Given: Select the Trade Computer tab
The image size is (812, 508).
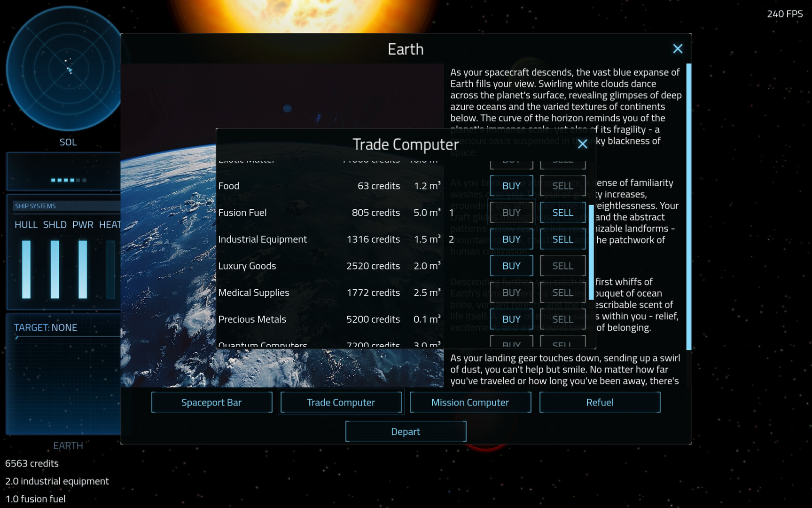Looking at the screenshot, I should tap(341, 402).
